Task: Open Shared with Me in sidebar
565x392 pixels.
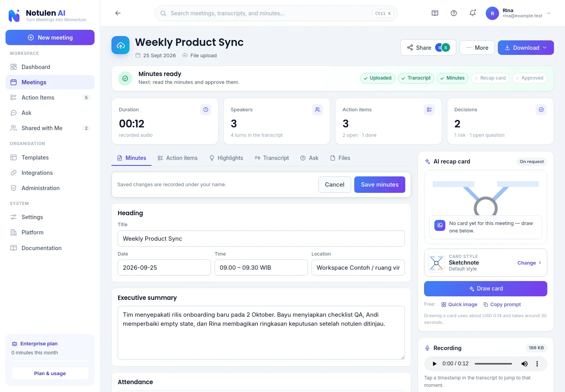Action: [x=50, y=128]
